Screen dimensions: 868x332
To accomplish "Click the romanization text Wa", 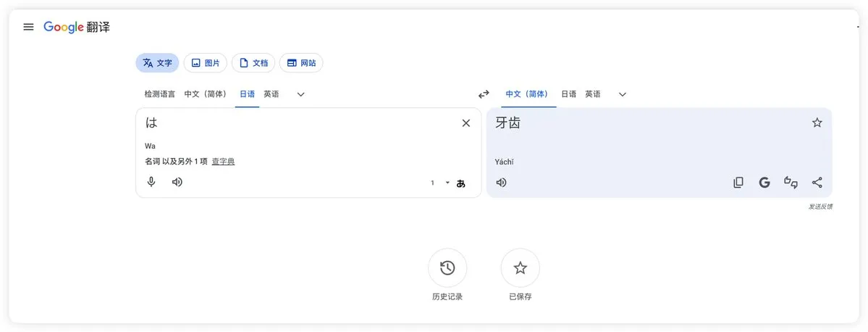I will click(x=150, y=146).
